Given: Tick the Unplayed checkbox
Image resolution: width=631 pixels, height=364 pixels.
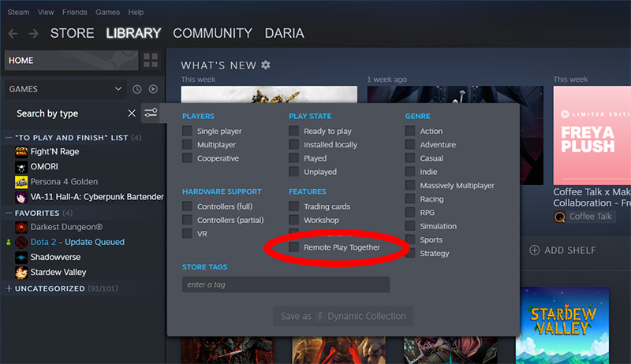Looking at the screenshot, I should (x=293, y=172).
